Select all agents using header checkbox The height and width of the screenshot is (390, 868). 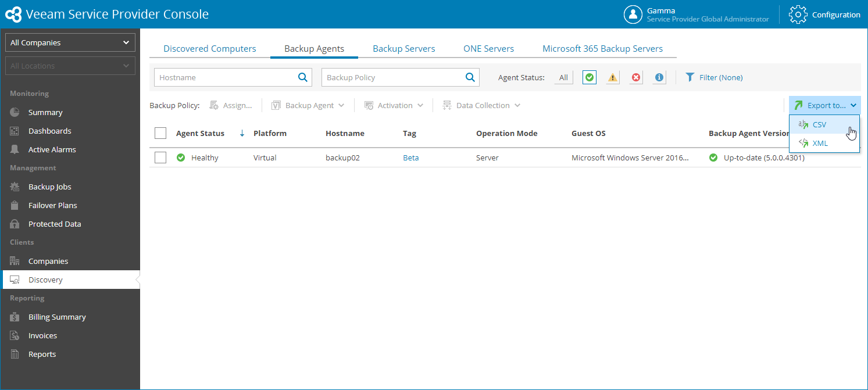160,133
